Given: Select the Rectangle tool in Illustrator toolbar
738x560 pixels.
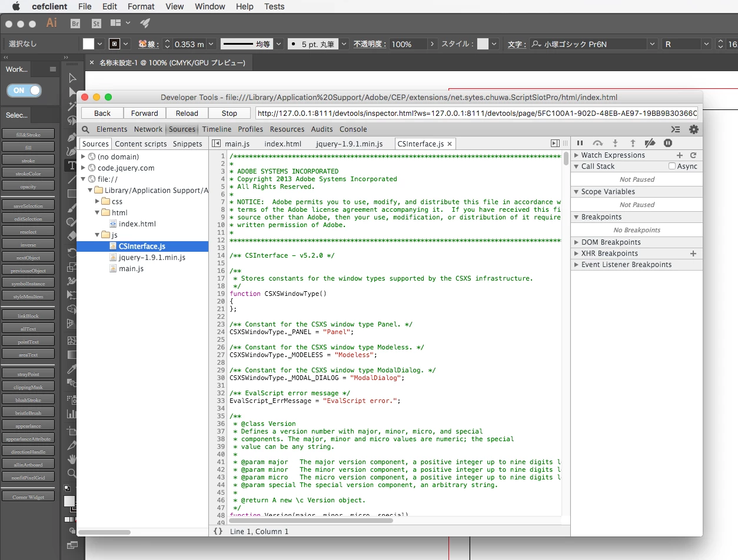Looking at the screenshot, I should click(72, 194).
